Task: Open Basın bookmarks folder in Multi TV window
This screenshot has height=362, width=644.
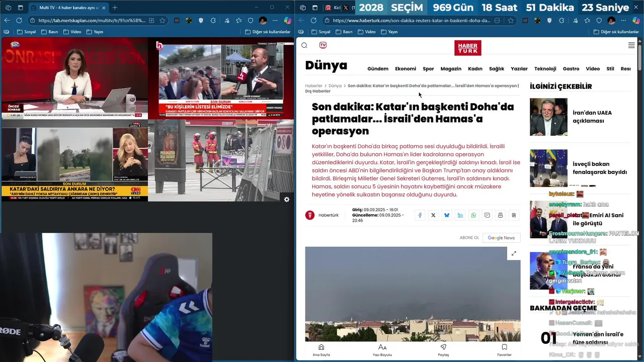Action: (49, 32)
